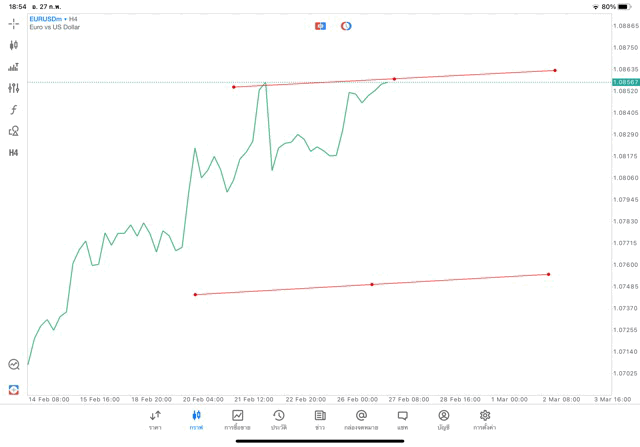Open the H4 timeframe selector
This screenshot has height=447, width=640.
click(x=14, y=153)
